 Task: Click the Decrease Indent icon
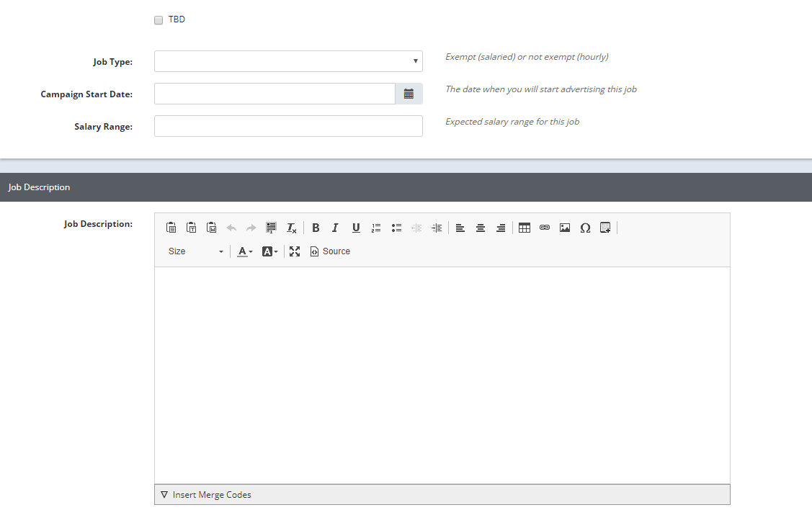[416, 228]
